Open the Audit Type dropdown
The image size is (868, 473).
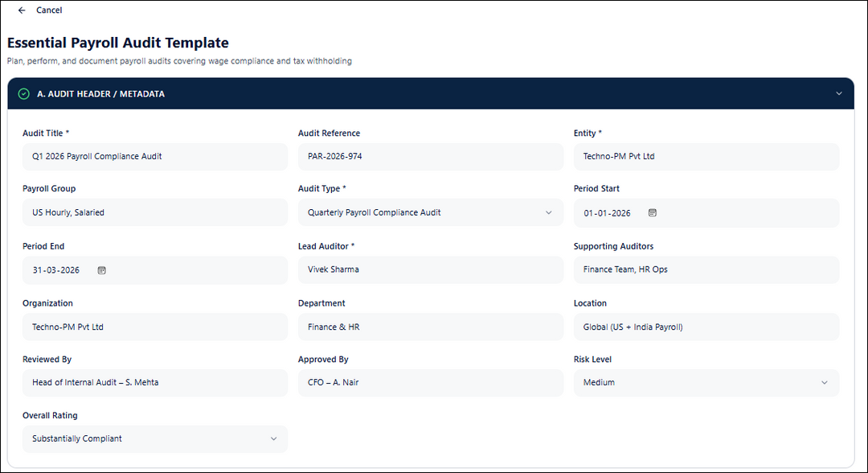pos(431,212)
